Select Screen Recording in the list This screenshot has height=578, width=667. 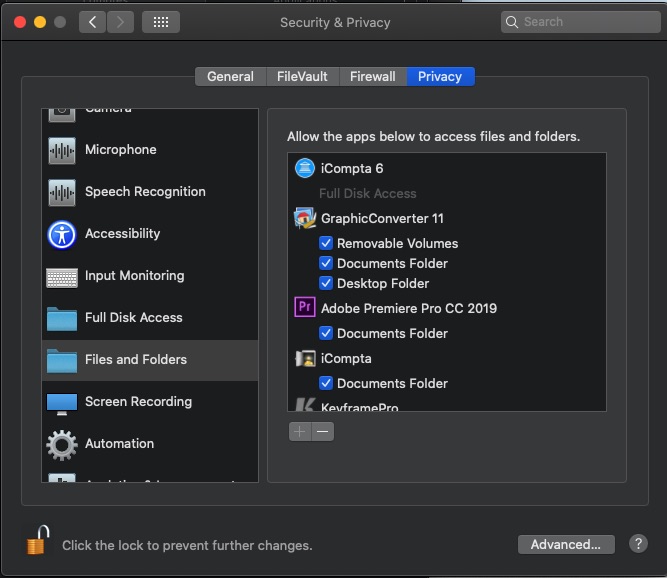point(150,402)
